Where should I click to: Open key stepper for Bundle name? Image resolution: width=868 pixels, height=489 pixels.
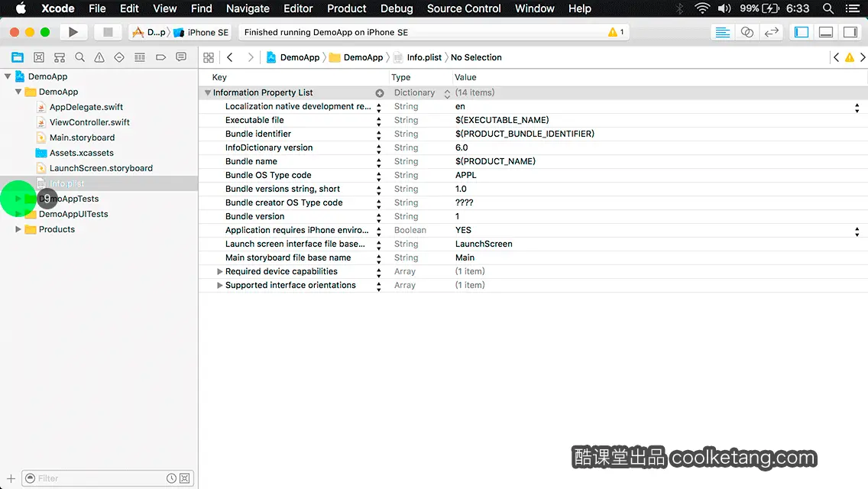coord(379,162)
